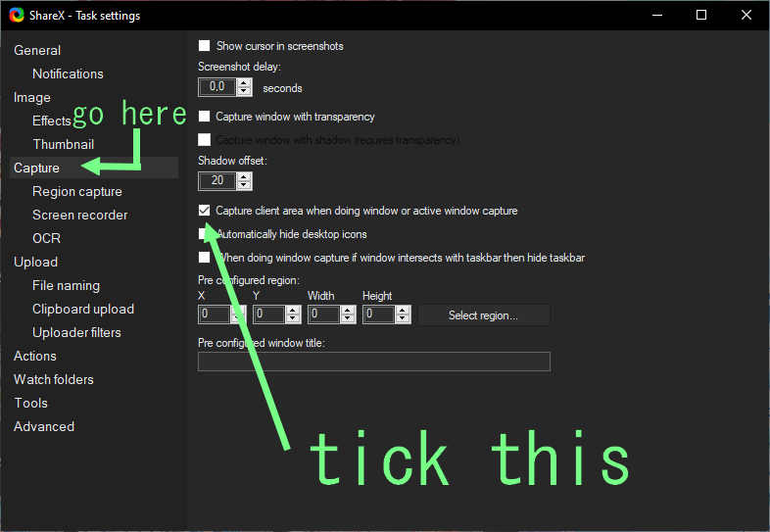
Task: Open the General settings section
Action: (37, 50)
